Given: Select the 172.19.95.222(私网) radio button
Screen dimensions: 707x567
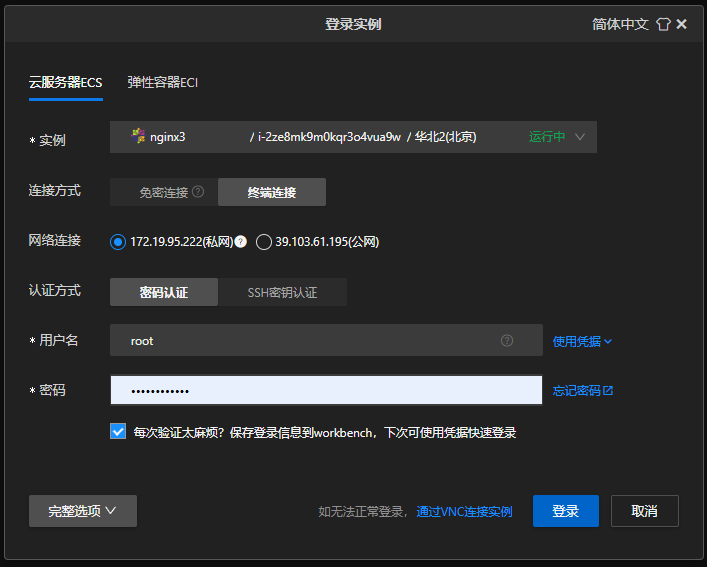Looking at the screenshot, I should click(x=118, y=242).
